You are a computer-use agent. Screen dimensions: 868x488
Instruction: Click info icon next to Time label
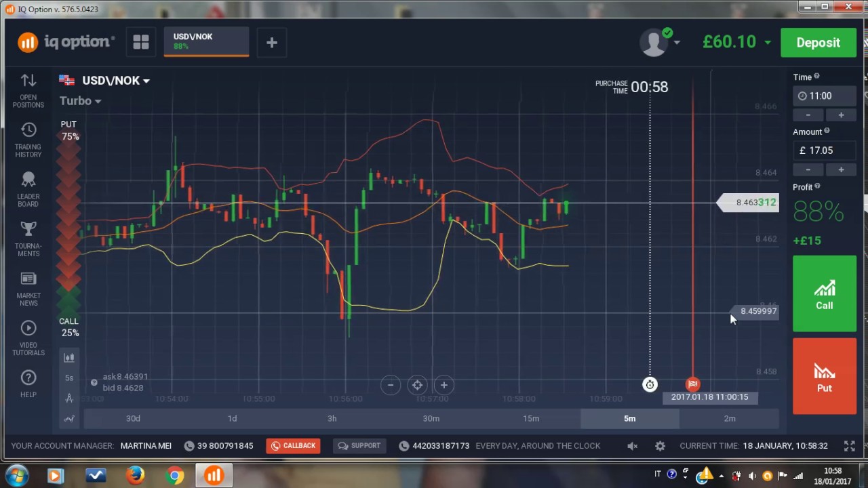tap(816, 76)
